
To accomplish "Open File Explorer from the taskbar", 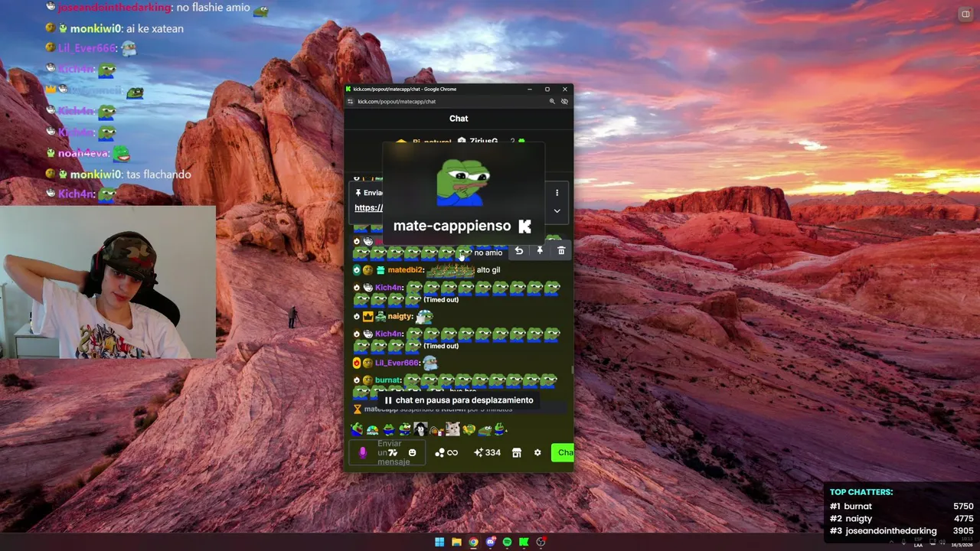I will 456,542.
